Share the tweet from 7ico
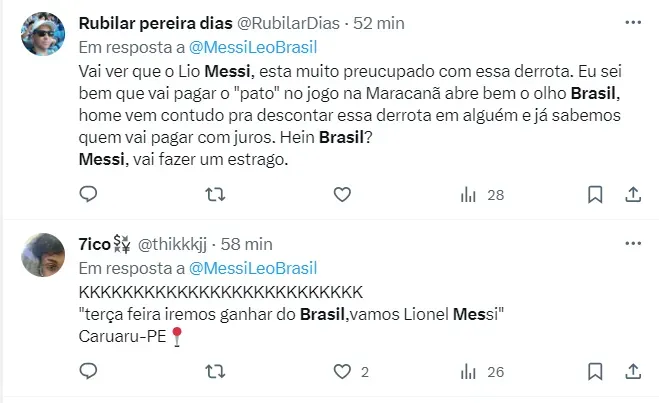659x403 pixels. tap(632, 372)
